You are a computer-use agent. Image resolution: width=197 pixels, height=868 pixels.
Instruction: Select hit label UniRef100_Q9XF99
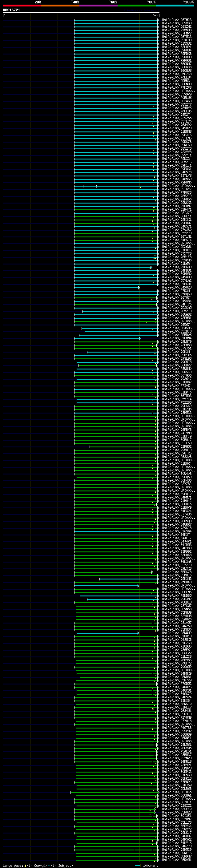pos(177,40)
